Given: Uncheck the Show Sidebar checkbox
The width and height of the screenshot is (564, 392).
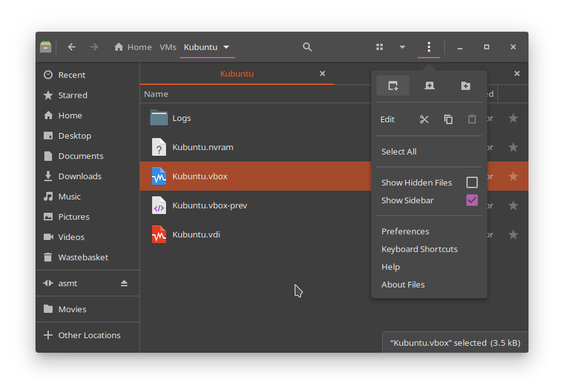Looking at the screenshot, I should [x=472, y=200].
